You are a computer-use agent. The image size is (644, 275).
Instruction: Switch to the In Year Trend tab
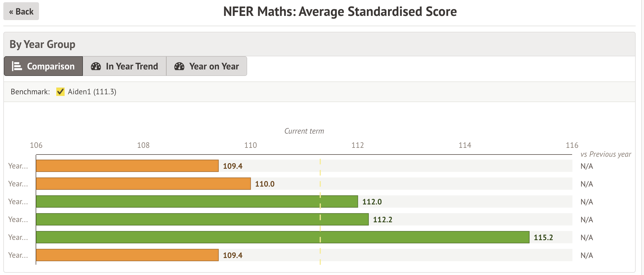[x=125, y=66]
